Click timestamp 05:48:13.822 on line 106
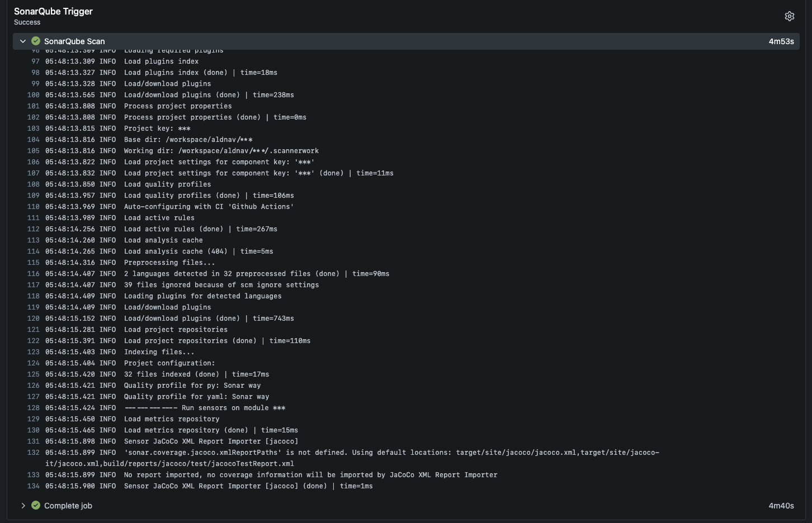The image size is (812, 523). (70, 162)
